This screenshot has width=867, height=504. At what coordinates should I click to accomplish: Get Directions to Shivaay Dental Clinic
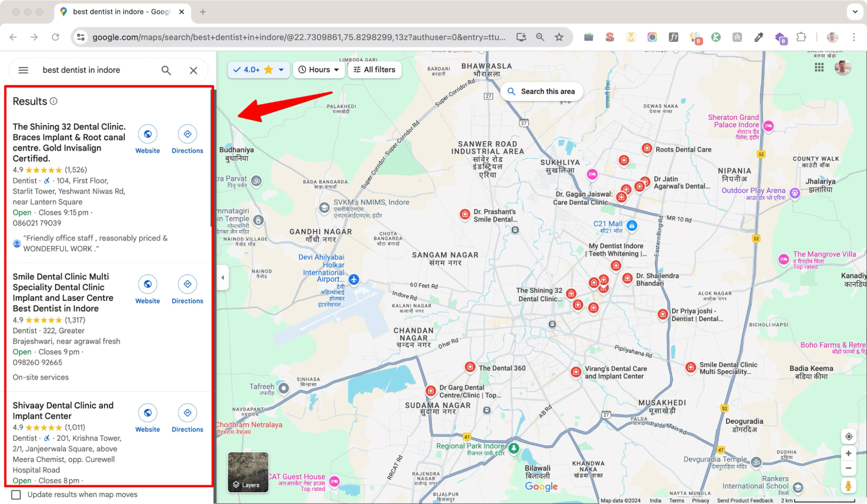coord(187,418)
